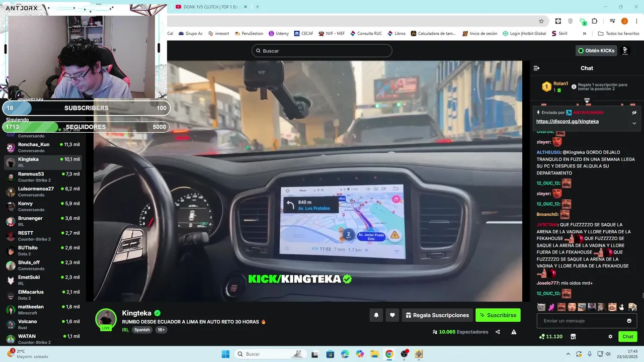Hide the pinned message with the eye icon
The image size is (644, 362).
pyautogui.click(x=634, y=113)
